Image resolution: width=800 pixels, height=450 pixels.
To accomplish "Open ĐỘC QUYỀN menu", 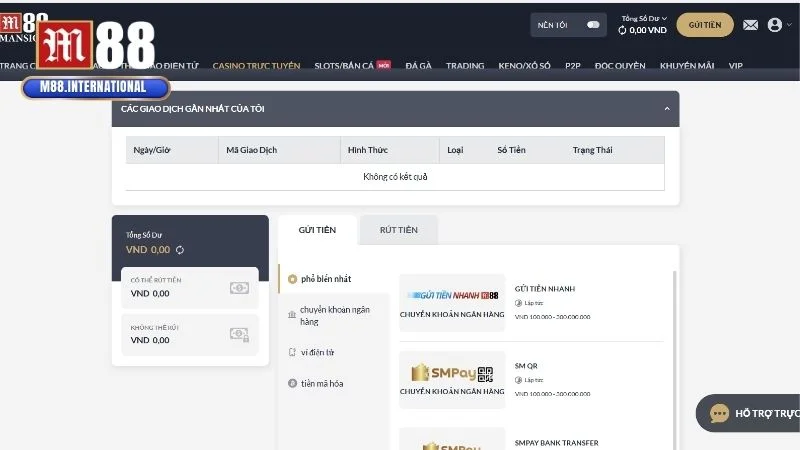I will pos(620,66).
